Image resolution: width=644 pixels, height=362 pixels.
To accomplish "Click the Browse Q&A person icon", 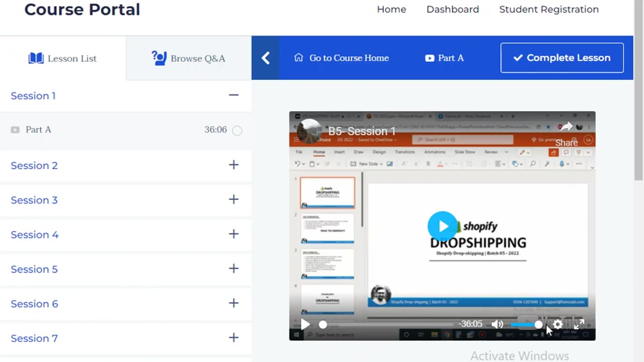I will 159,58.
